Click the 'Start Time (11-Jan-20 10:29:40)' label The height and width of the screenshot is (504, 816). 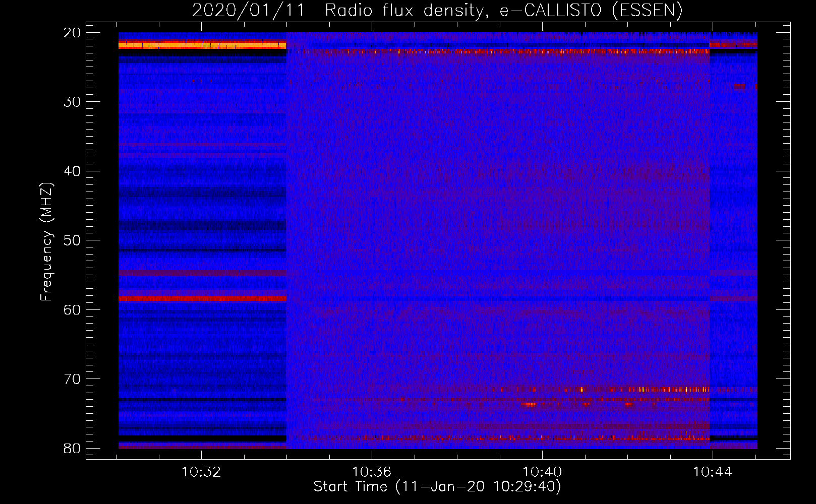click(x=437, y=487)
